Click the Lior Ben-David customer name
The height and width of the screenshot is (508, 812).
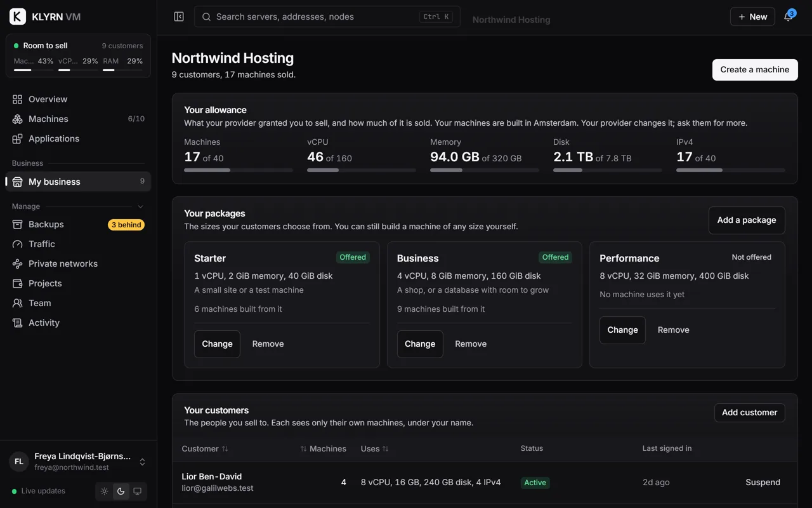coord(212,477)
